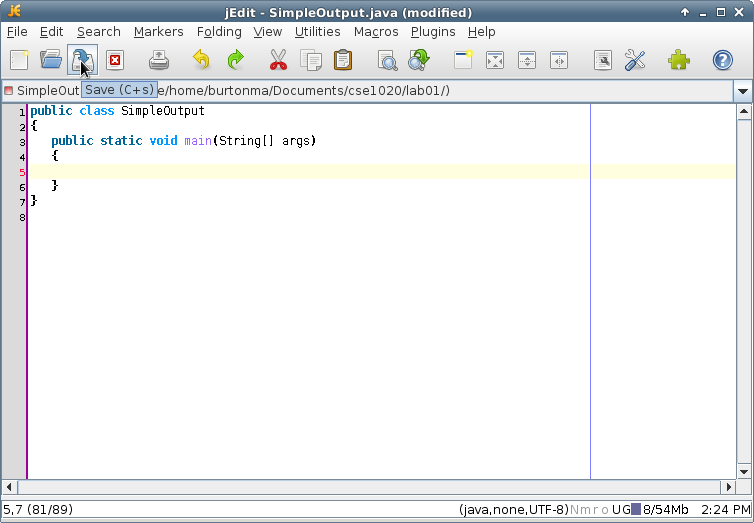Click scroll up arrow on vertical scrollbar

coord(743,112)
